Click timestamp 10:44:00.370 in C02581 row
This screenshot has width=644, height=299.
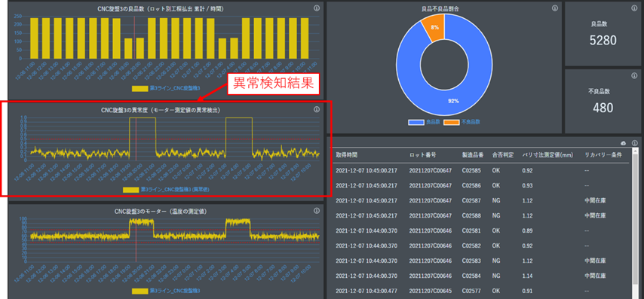tap(366, 230)
